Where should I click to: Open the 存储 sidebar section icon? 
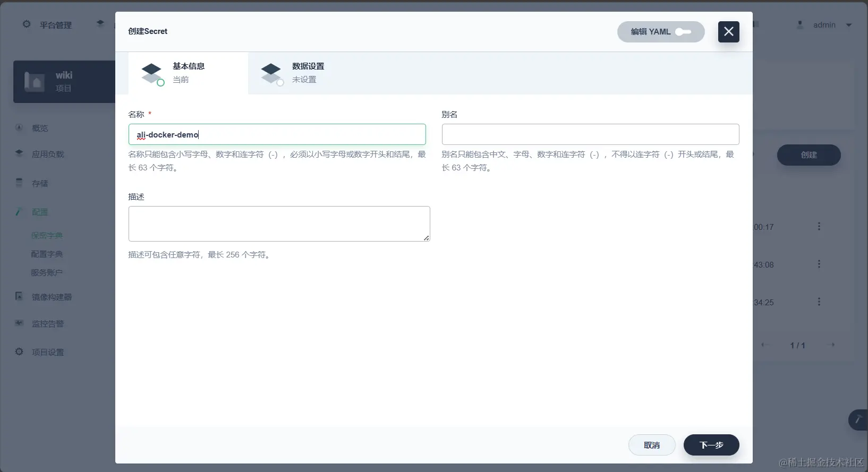click(x=19, y=183)
